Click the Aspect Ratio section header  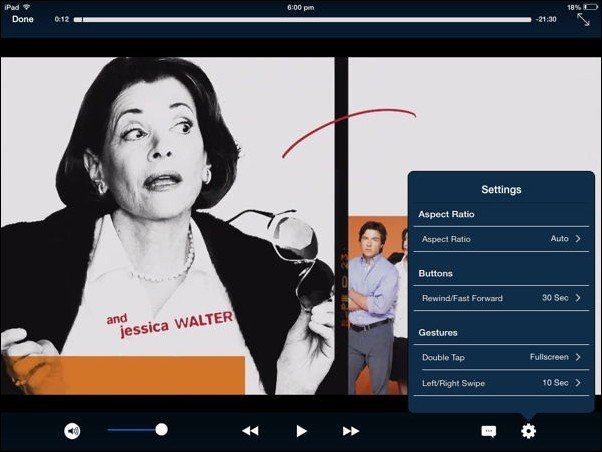[446, 214]
